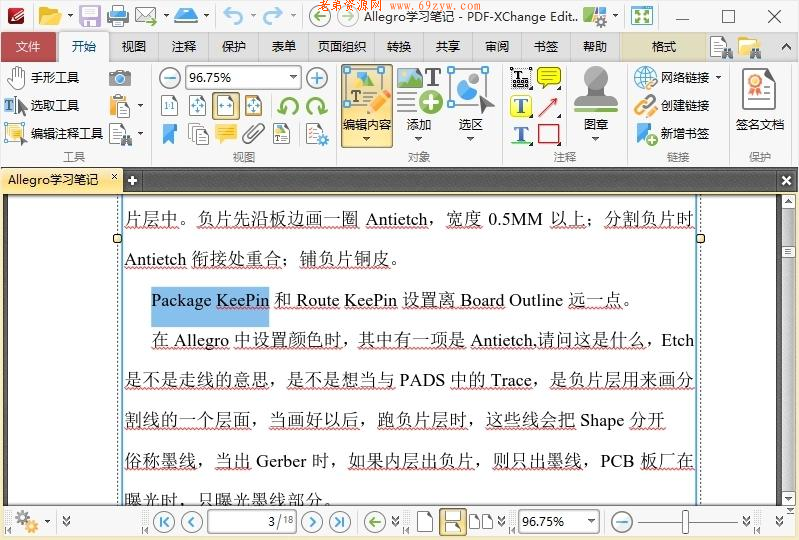Click the 创建链接 button
This screenshot has width=799, height=540.
tap(672, 105)
